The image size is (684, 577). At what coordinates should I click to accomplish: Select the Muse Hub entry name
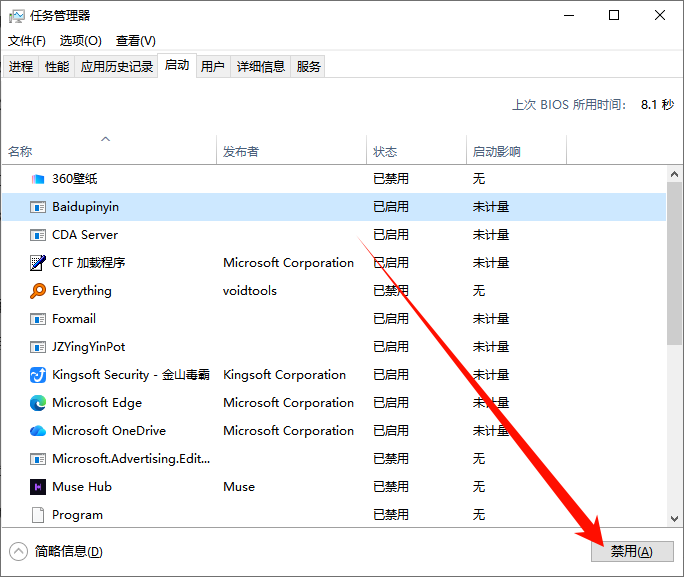82,487
